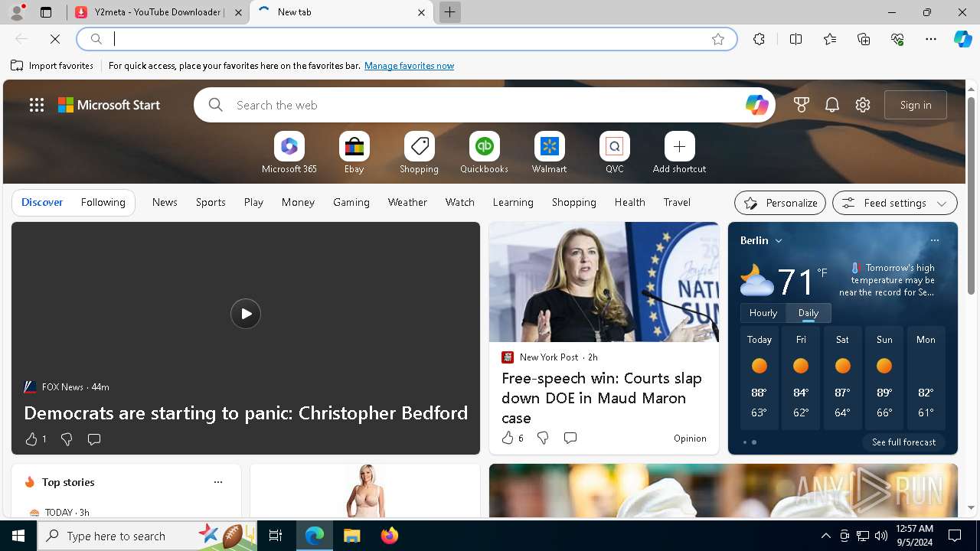Select the Daily weather view
This screenshot has height=551, width=980.
coord(808,313)
